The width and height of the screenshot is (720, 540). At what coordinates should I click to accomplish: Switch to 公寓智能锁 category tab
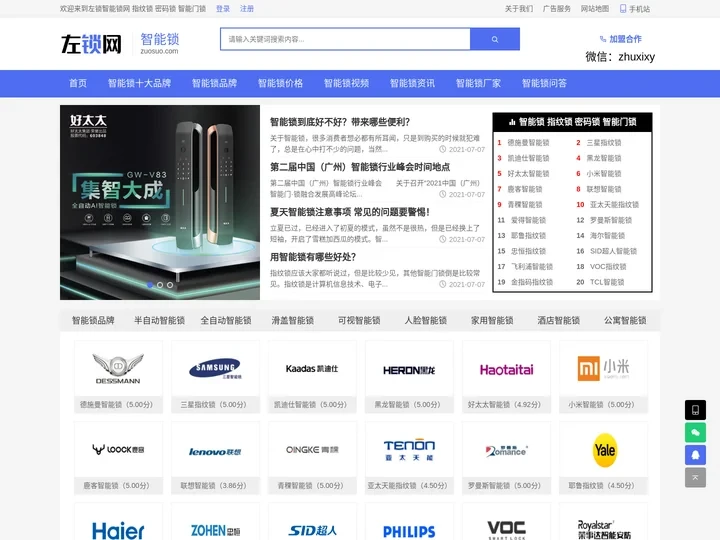point(625,321)
